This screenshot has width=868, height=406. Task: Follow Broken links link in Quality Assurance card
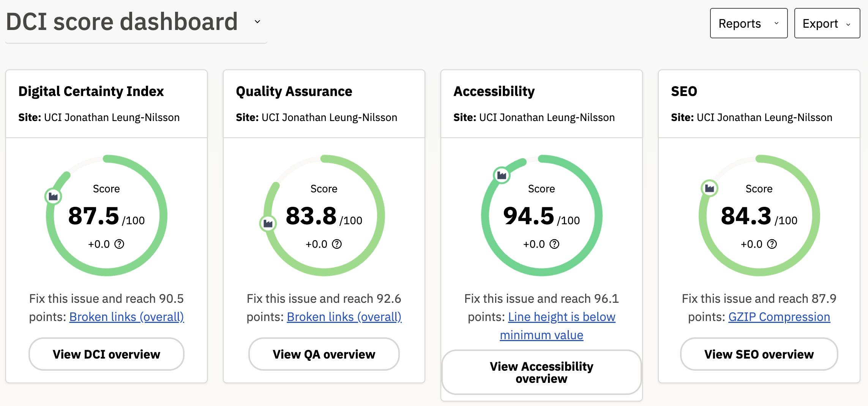point(344,317)
